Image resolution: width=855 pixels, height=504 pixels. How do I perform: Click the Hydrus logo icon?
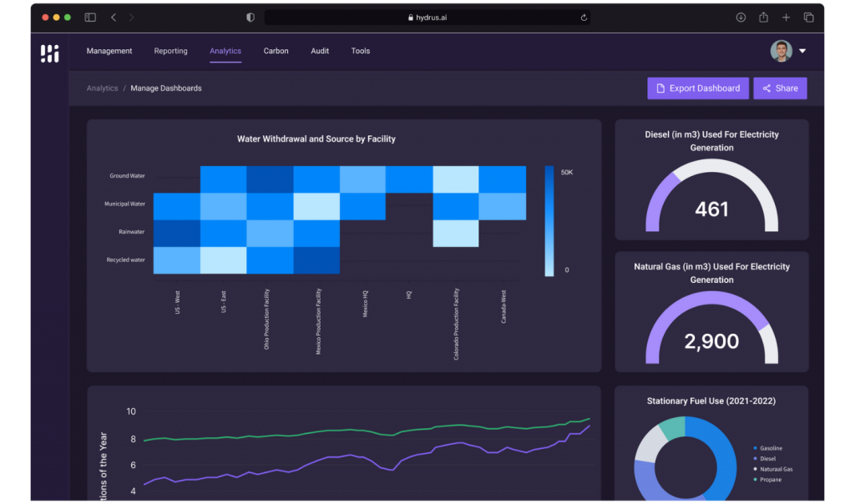50,53
